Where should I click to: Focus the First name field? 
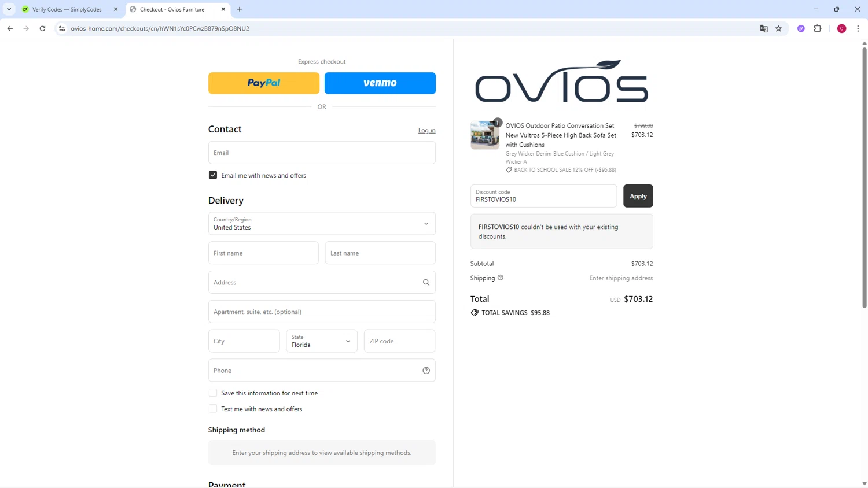(x=263, y=253)
